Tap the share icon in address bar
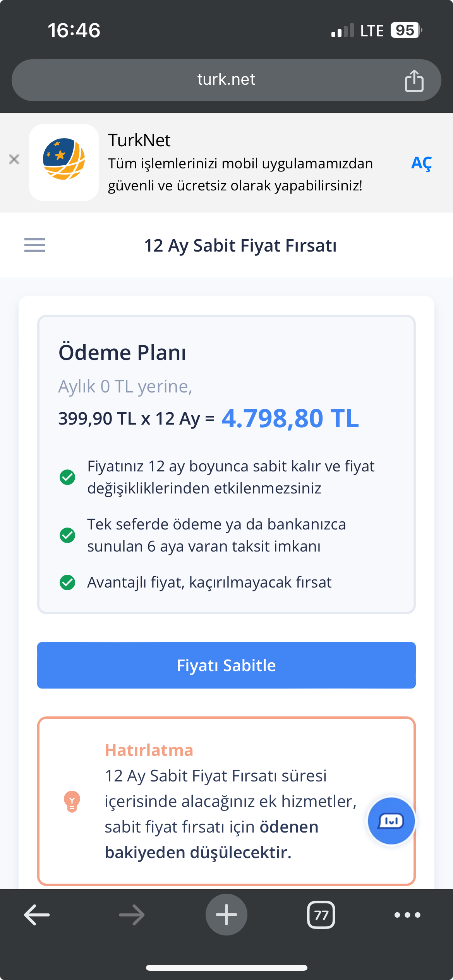 point(414,81)
